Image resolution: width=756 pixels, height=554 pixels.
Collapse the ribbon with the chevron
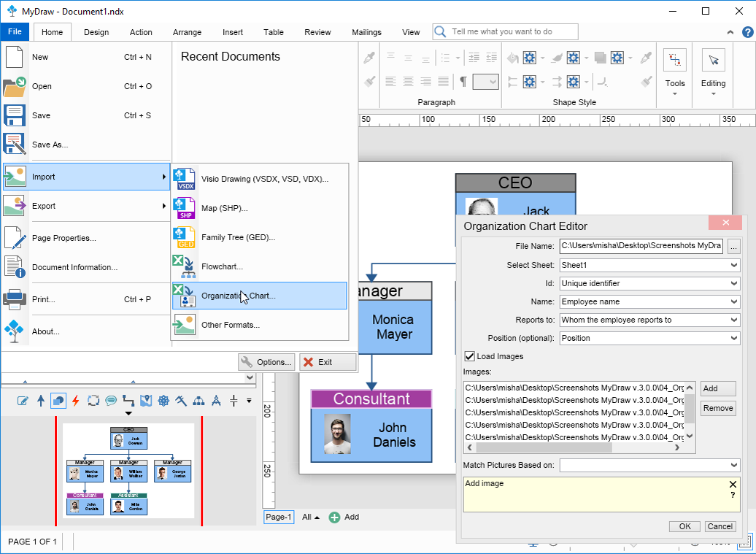pyautogui.click(x=730, y=32)
